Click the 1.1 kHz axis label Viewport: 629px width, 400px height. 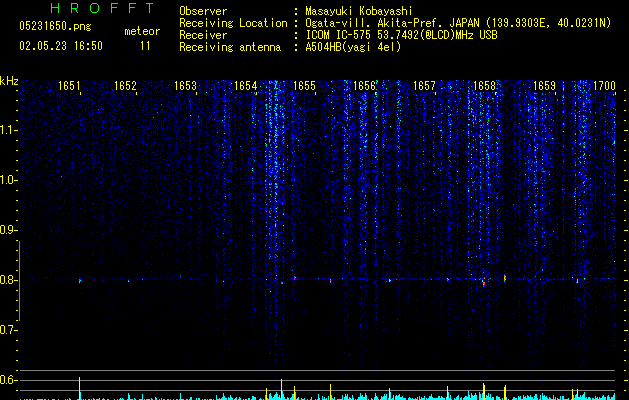8,130
